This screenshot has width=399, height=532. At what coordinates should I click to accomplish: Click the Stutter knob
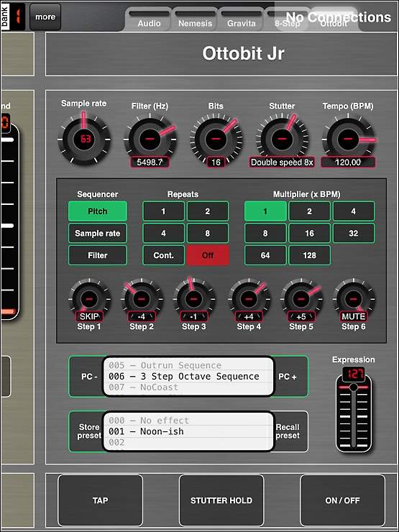(x=282, y=139)
